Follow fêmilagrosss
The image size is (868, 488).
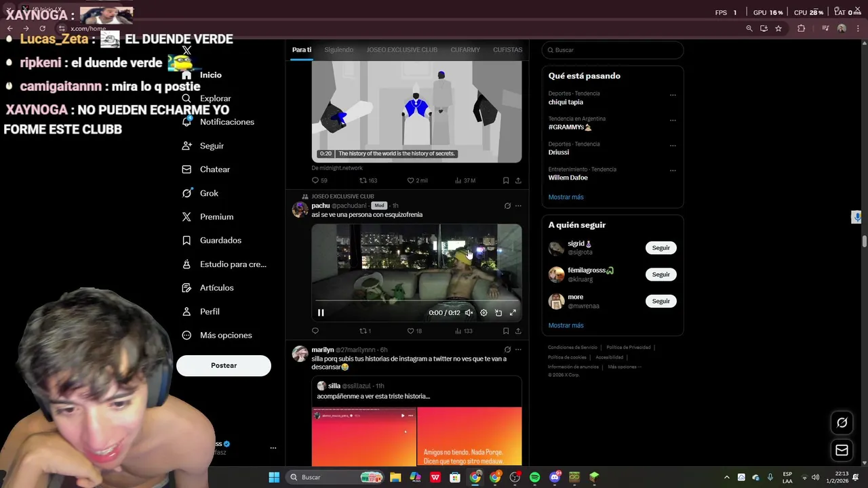click(660, 274)
